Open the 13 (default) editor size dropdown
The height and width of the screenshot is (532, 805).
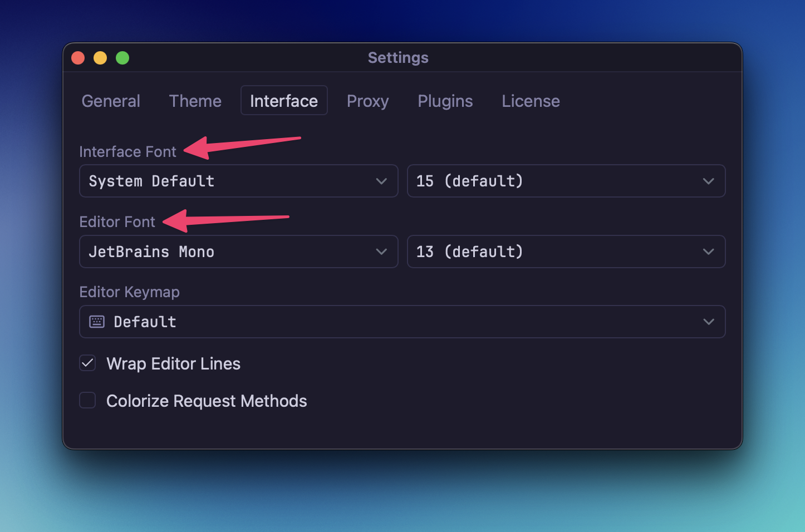566,252
